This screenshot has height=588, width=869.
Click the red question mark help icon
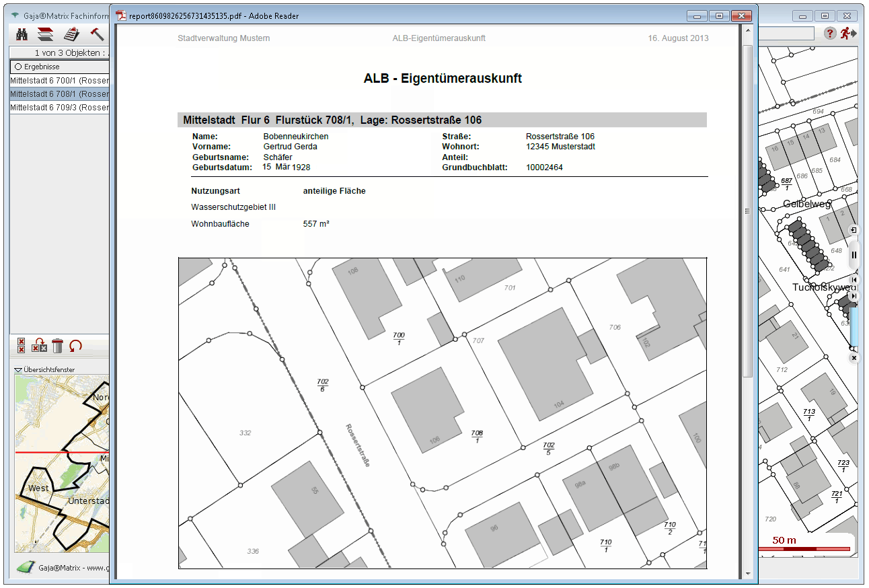pos(830,33)
